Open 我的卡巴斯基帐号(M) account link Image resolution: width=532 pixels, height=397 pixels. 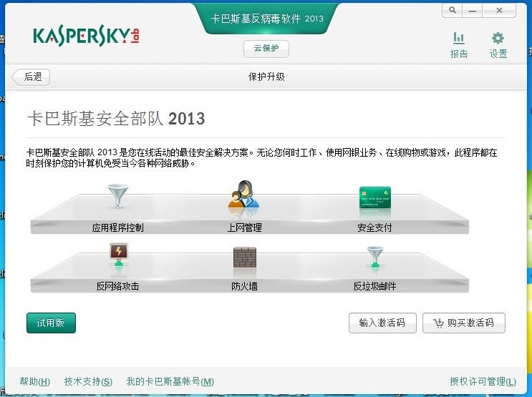[170, 382]
